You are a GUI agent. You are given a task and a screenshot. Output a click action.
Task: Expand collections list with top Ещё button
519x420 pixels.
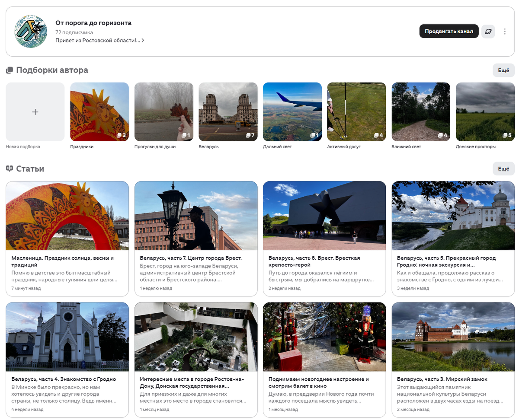[x=503, y=70]
